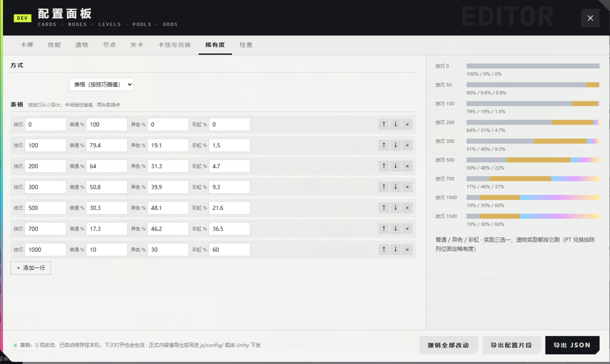The width and height of the screenshot is (610, 364).
Task: Move the 技巧 1000 row down
Action: [395, 250]
